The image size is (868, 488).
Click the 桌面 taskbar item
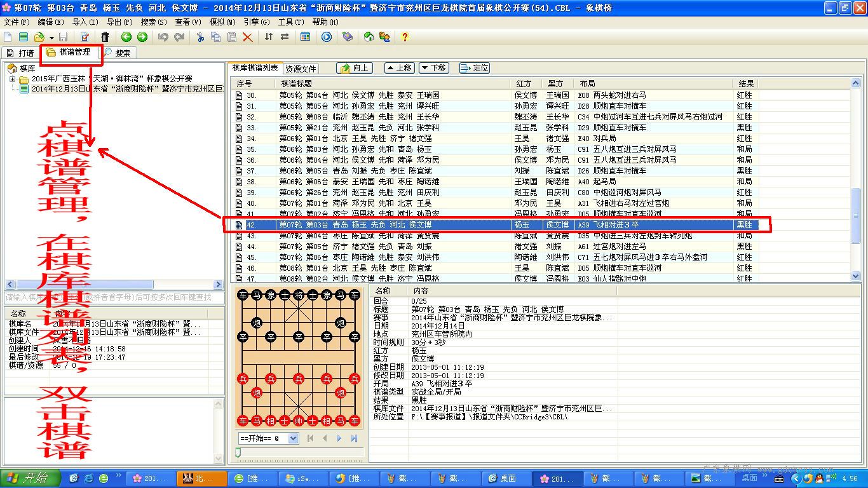click(507, 478)
